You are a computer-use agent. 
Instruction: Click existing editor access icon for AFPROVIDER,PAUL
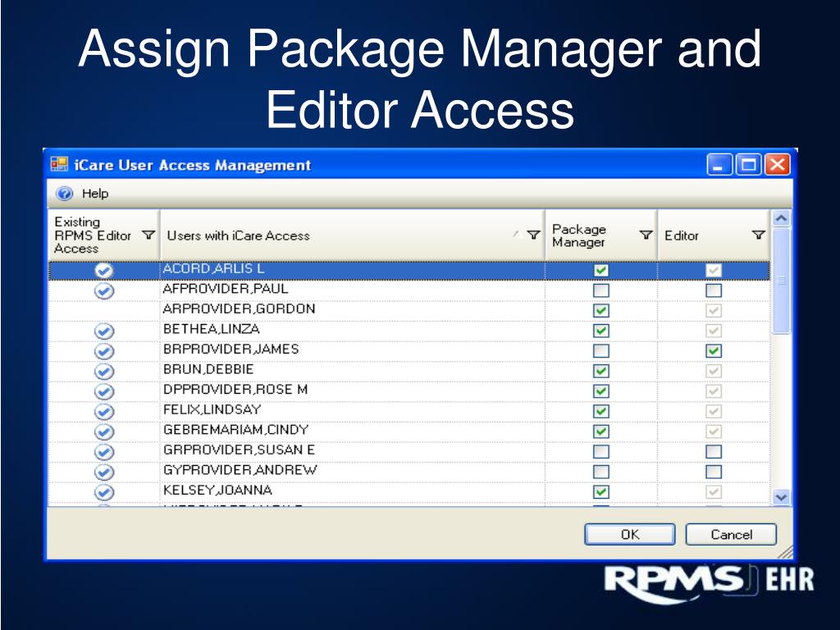coord(104,291)
